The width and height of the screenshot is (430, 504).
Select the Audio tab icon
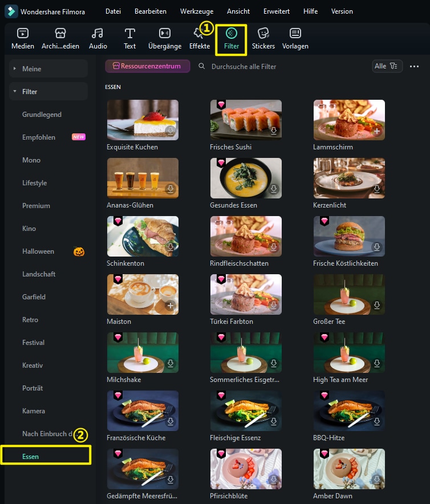(x=98, y=34)
